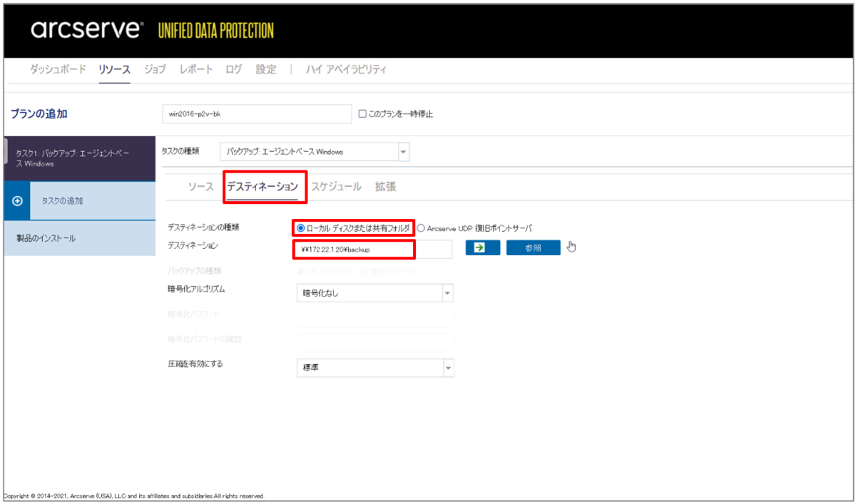
Task: Switch to the スケジュール tab
Action: pyautogui.click(x=336, y=187)
